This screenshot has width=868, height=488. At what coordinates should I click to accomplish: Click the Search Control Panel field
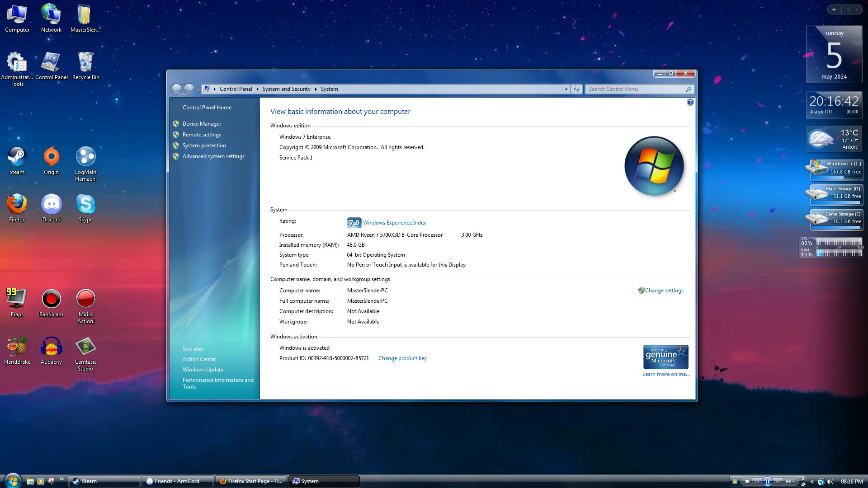(639, 89)
